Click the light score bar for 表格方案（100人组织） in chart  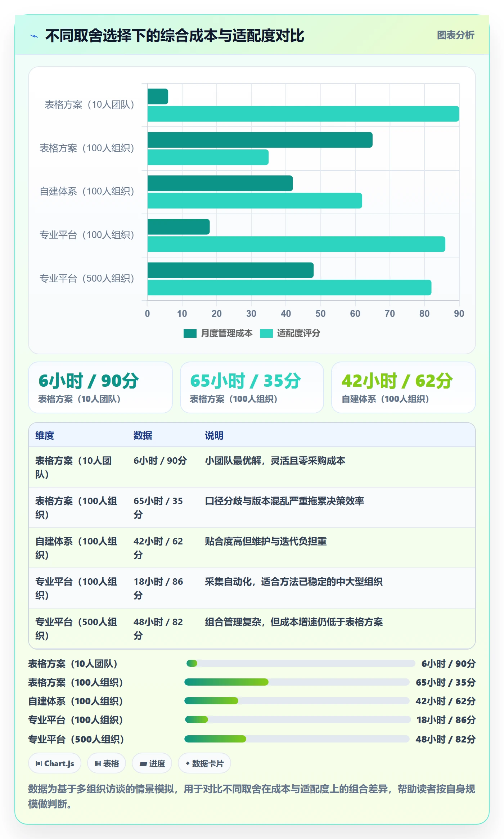[208, 157]
